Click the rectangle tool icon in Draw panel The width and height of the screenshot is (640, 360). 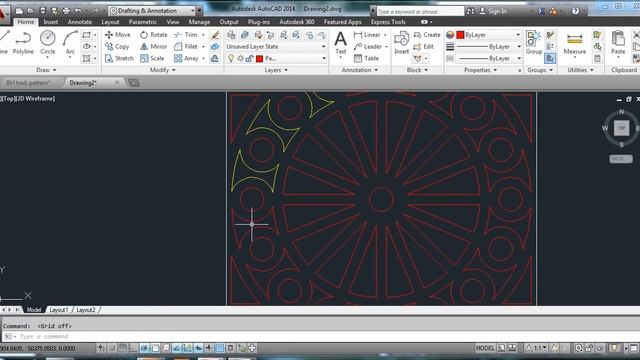click(x=87, y=35)
